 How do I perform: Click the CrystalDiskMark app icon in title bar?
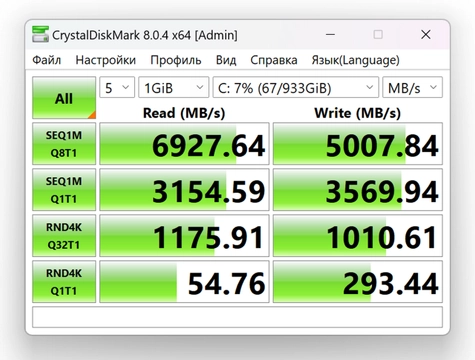(x=40, y=34)
